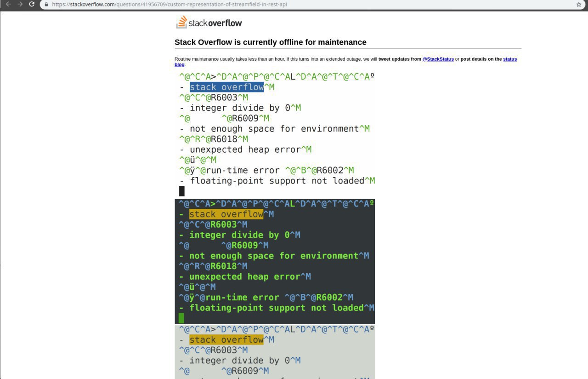588x379 pixels.
Task: Click 'integer divide by 0' in the dark terminal image
Action: 239,235
